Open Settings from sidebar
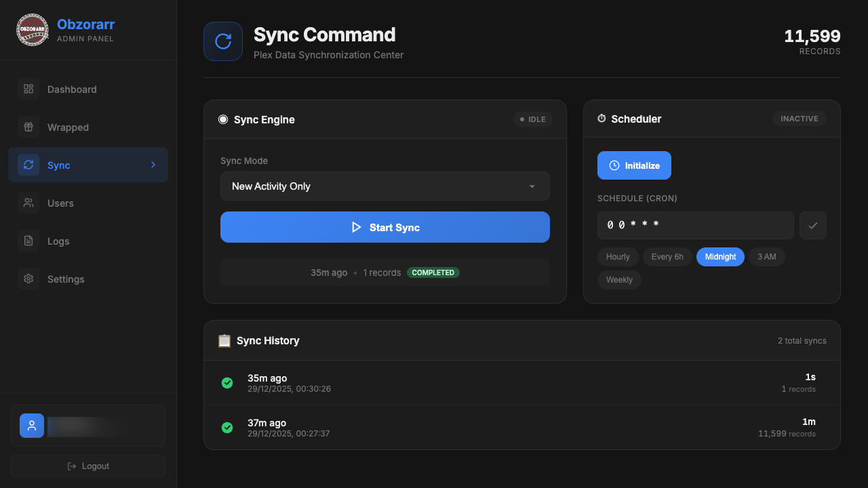The image size is (868, 488). click(x=88, y=279)
